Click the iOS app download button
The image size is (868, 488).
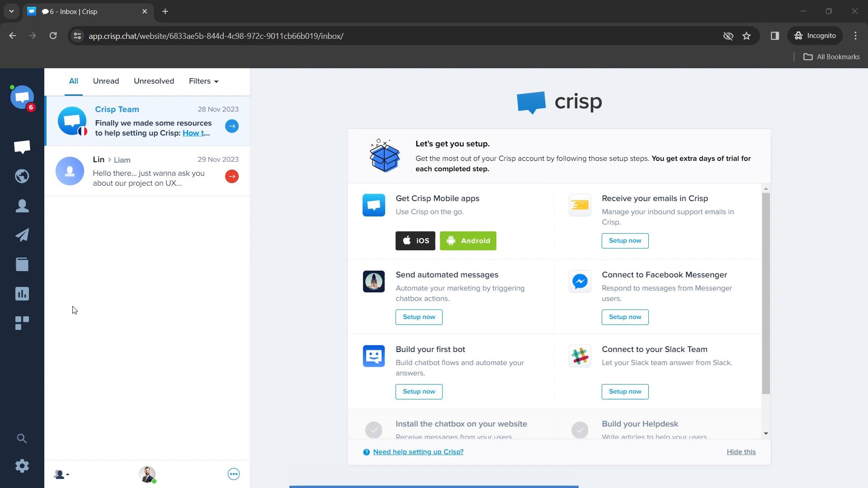click(416, 241)
